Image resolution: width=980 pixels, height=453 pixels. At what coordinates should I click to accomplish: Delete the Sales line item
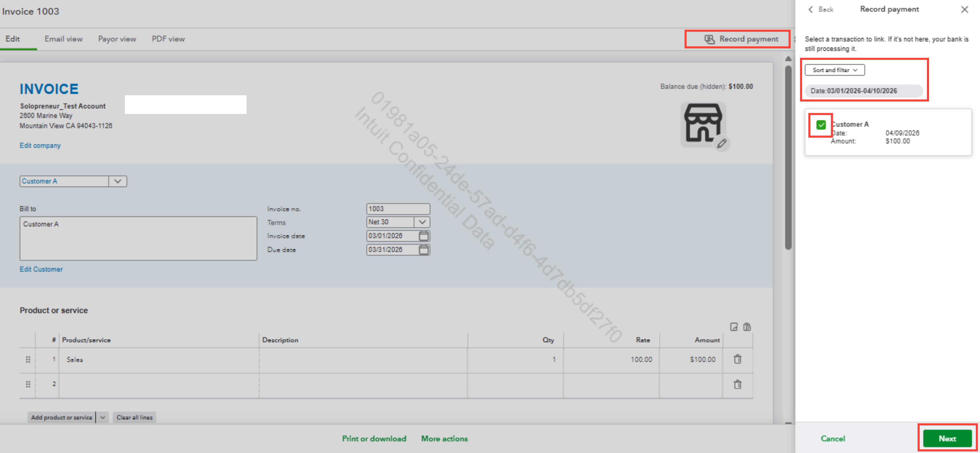coord(737,359)
